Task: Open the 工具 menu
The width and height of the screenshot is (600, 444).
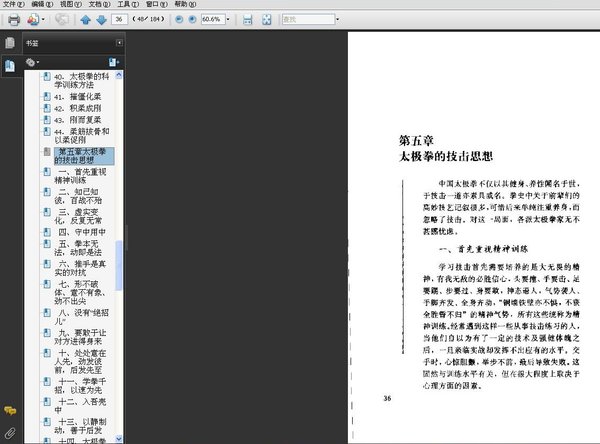Action: pyautogui.click(x=128, y=4)
